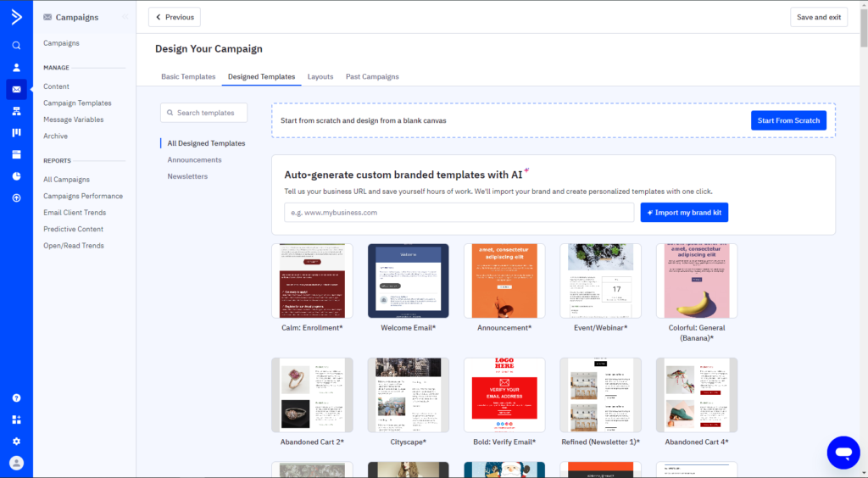Screen dimensions: 868x478
Task: Open the Automations icon in sidebar
Action: 17,111
